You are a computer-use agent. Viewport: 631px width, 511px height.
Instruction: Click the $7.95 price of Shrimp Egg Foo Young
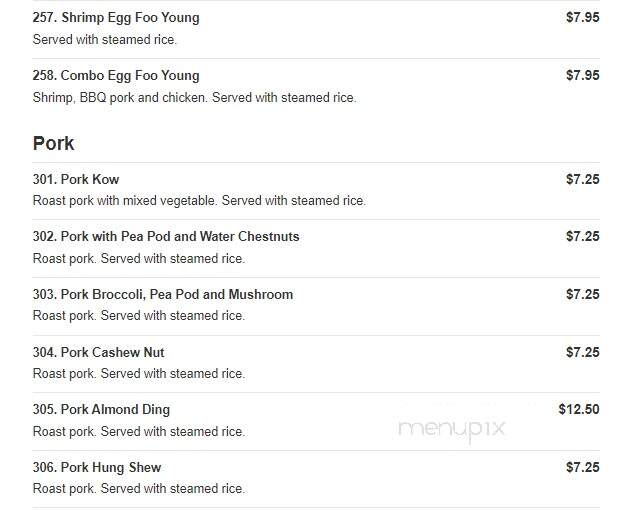click(582, 17)
